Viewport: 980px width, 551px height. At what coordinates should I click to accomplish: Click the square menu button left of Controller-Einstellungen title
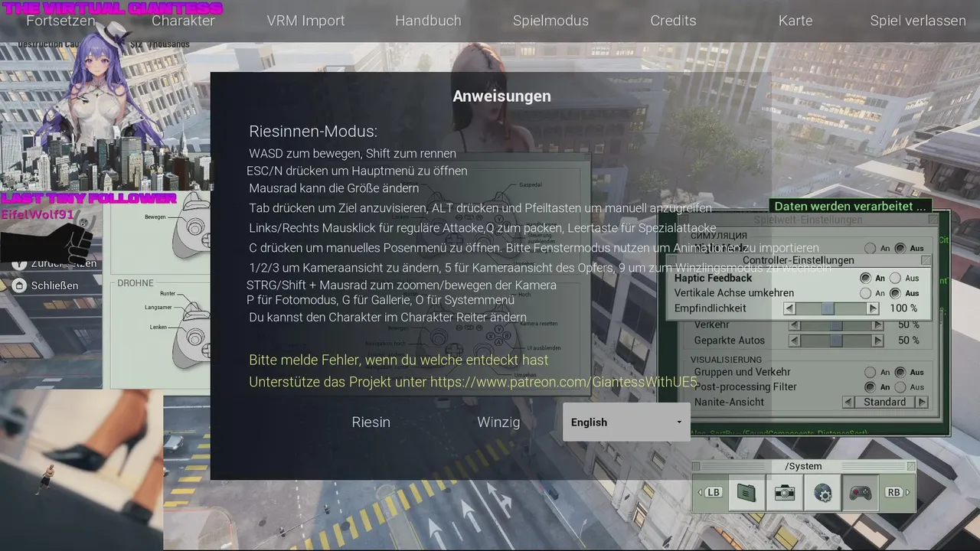pyautogui.click(x=671, y=260)
